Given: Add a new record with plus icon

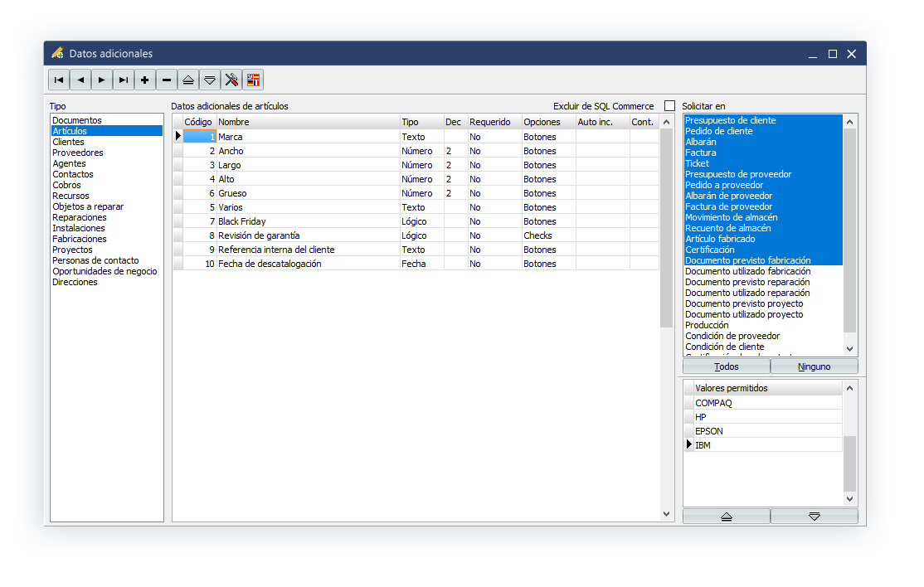Looking at the screenshot, I should tap(145, 80).
